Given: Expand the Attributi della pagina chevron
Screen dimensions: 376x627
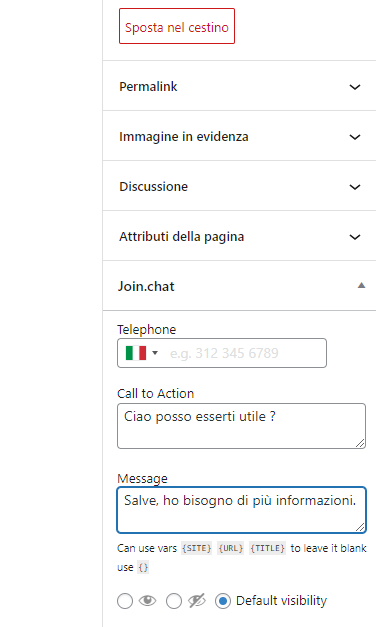Looking at the screenshot, I should 355,237.
